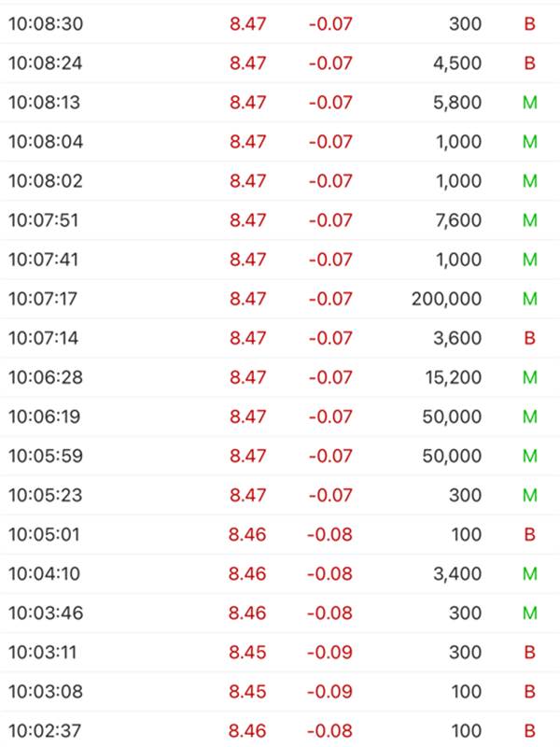This screenshot has height=747, width=560.
Task: Click the 8.45 price at 10:03:08
Action: click(x=247, y=691)
